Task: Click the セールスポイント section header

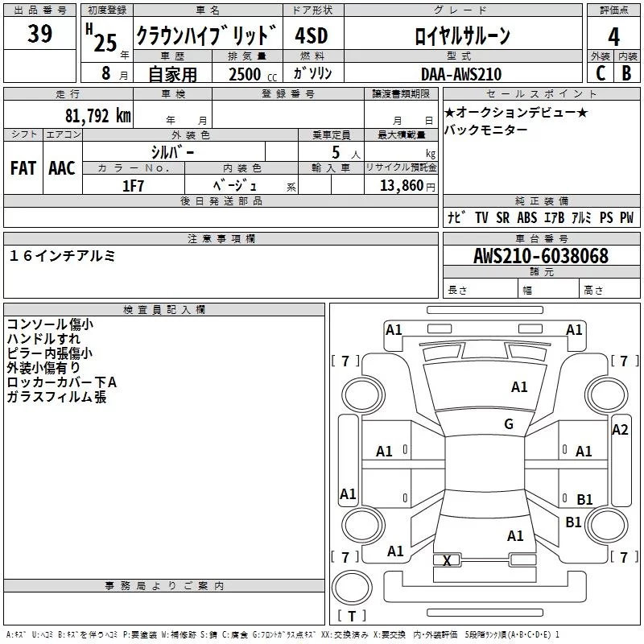Action: pyautogui.click(x=541, y=93)
